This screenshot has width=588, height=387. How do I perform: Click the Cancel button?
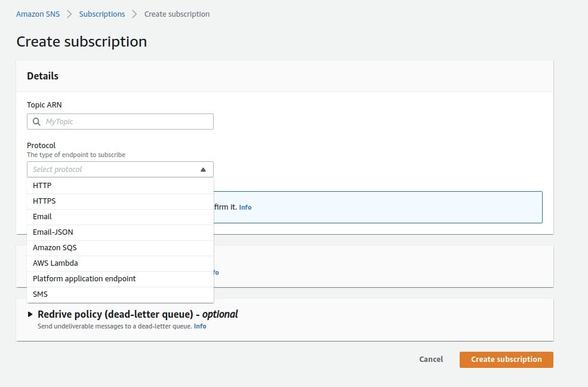431,360
